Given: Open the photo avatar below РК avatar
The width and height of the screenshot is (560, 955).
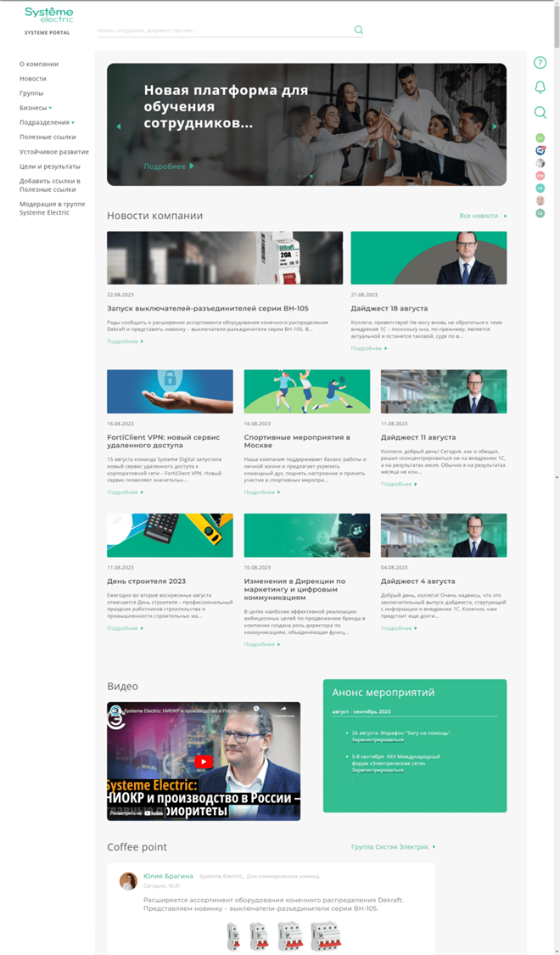Looking at the screenshot, I should coord(540,200).
